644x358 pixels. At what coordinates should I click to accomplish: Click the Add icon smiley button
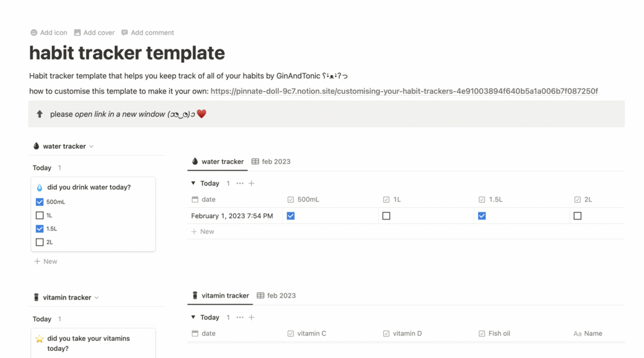click(34, 33)
